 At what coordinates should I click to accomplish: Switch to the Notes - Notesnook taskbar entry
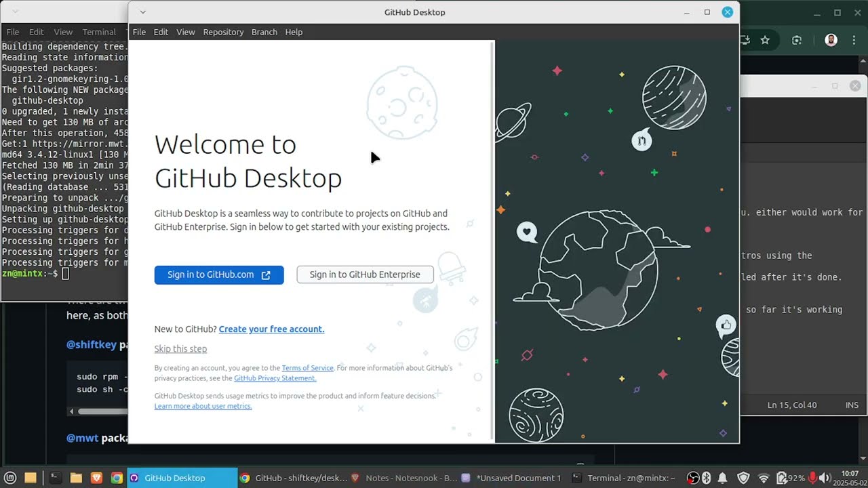tap(403, 478)
